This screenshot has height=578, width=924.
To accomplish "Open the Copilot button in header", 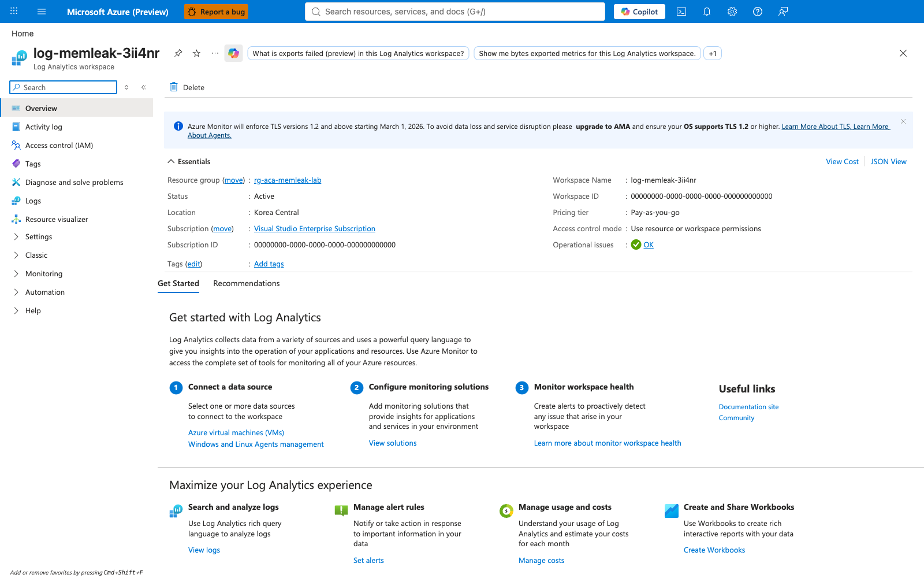I will [639, 12].
